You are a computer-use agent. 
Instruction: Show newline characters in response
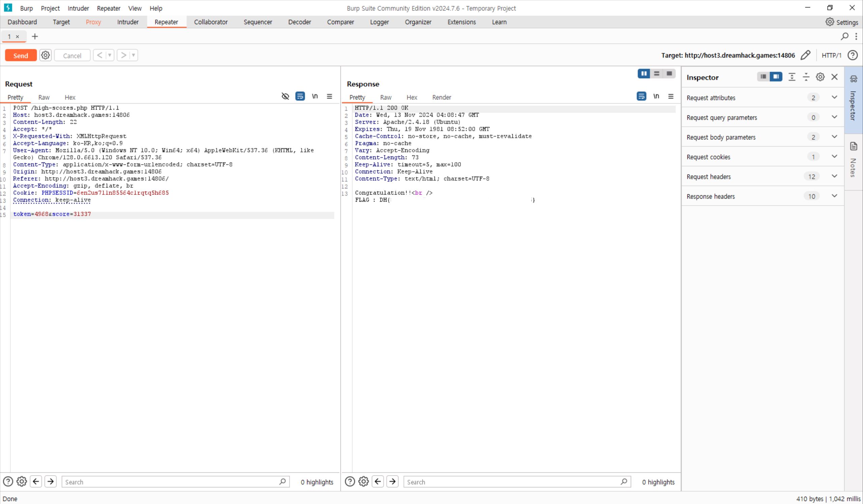coord(656,96)
